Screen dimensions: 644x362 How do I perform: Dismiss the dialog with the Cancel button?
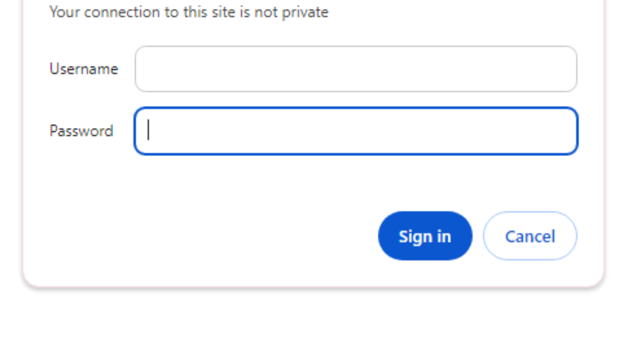click(x=530, y=236)
